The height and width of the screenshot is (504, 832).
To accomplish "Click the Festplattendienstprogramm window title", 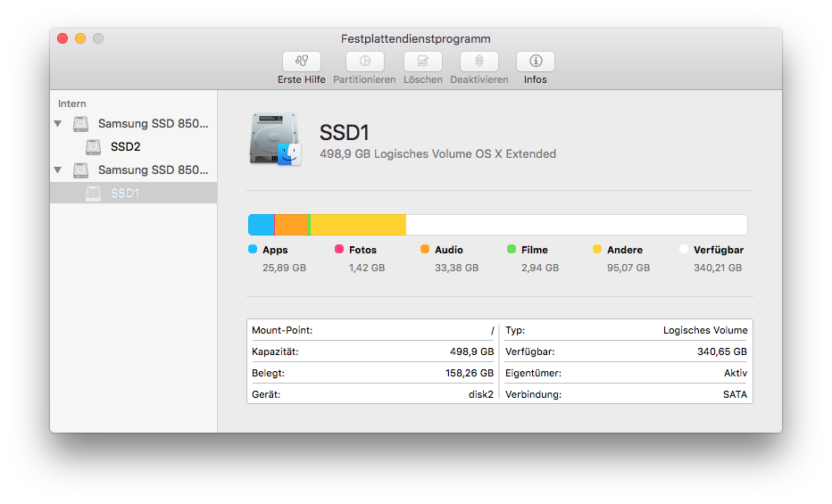I will point(416,38).
